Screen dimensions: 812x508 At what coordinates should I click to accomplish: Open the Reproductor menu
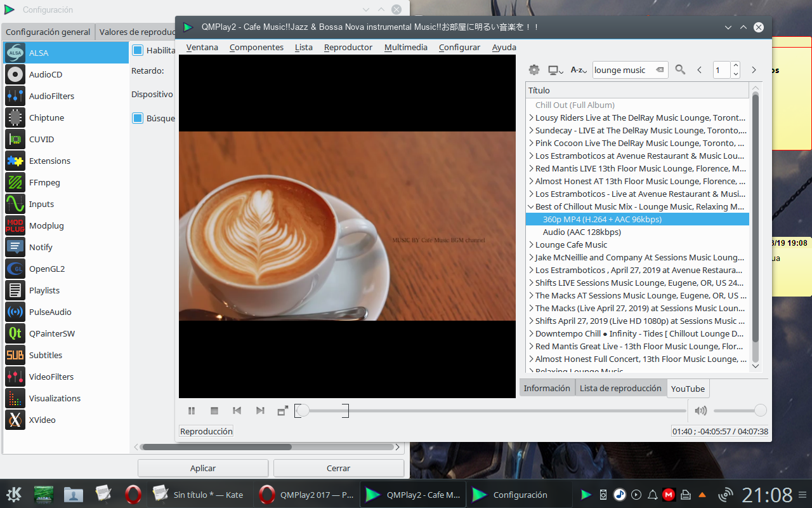(348, 47)
